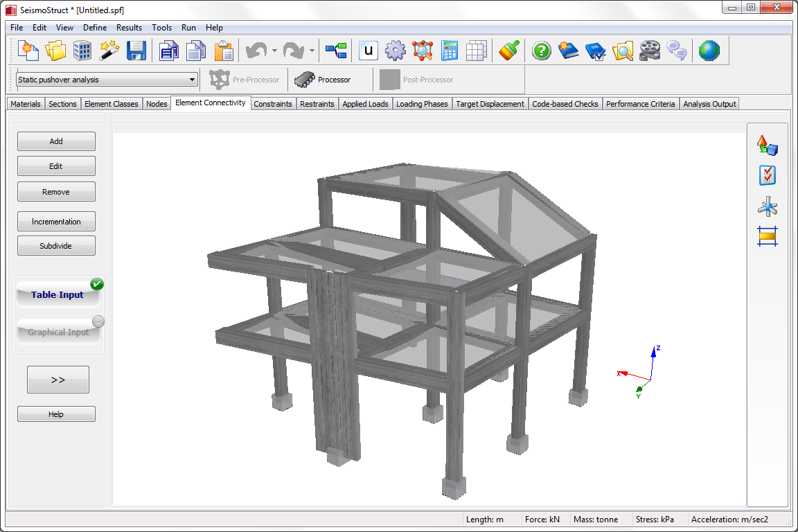Open the Static pushover analysis dropdown
The width and height of the screenshot is (798, 532).
107,80
